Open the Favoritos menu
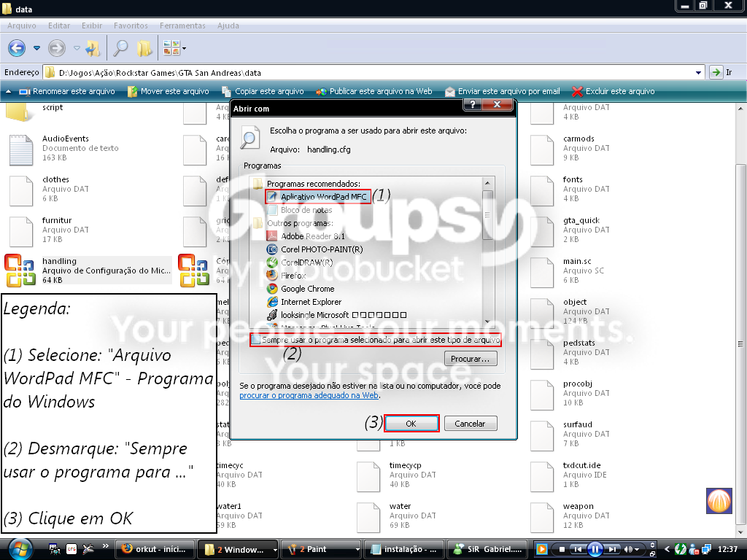Screen dimensions: 747x560 pyautogui.click(x=131, y=26)
